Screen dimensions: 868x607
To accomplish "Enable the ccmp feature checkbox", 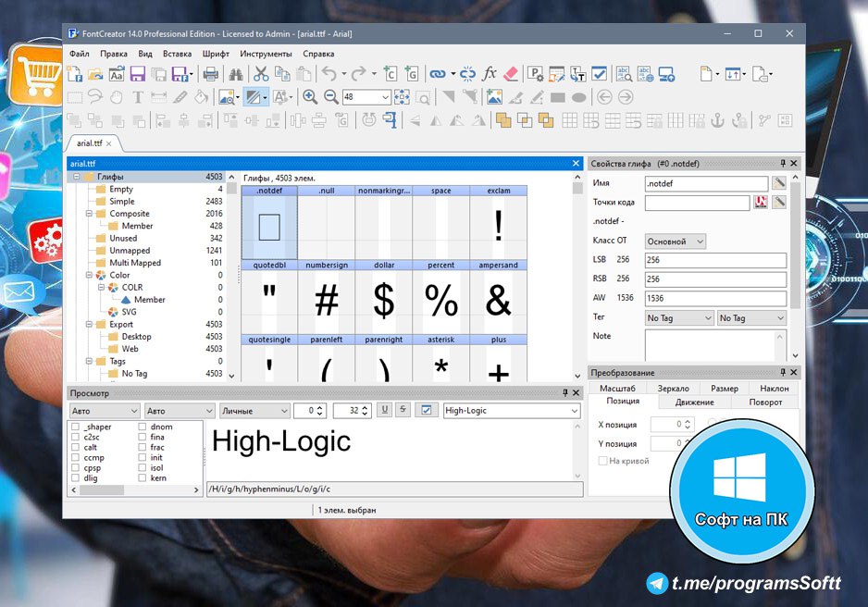I will coord(75,458).
